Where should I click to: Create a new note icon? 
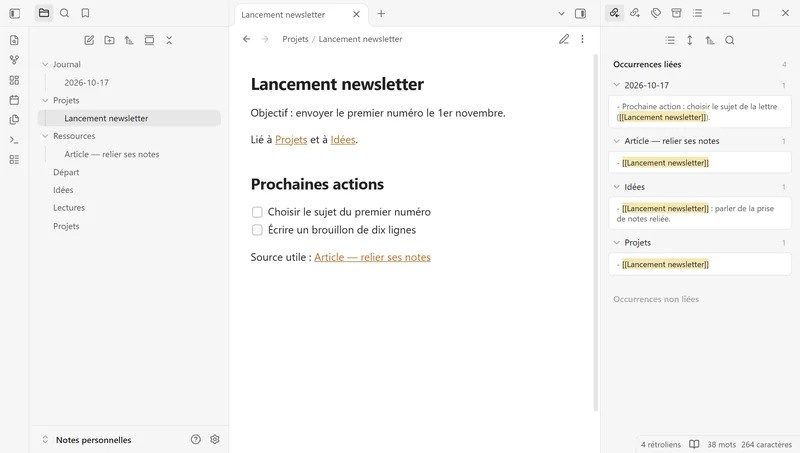click(89, 40)
